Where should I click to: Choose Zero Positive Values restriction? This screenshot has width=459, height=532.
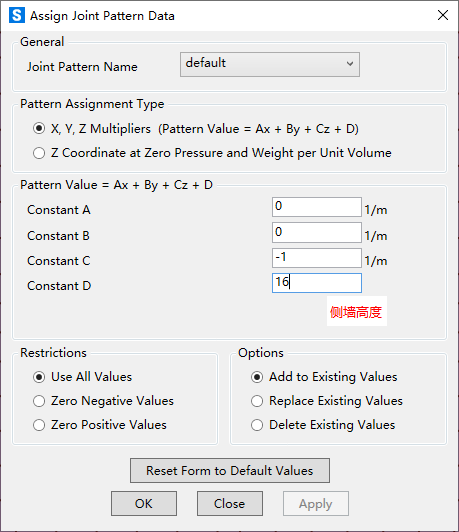(39, 425)
